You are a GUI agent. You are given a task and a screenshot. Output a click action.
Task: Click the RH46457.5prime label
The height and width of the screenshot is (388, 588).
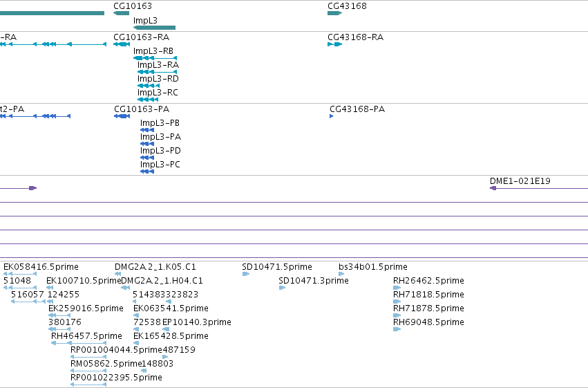point(86,336)
